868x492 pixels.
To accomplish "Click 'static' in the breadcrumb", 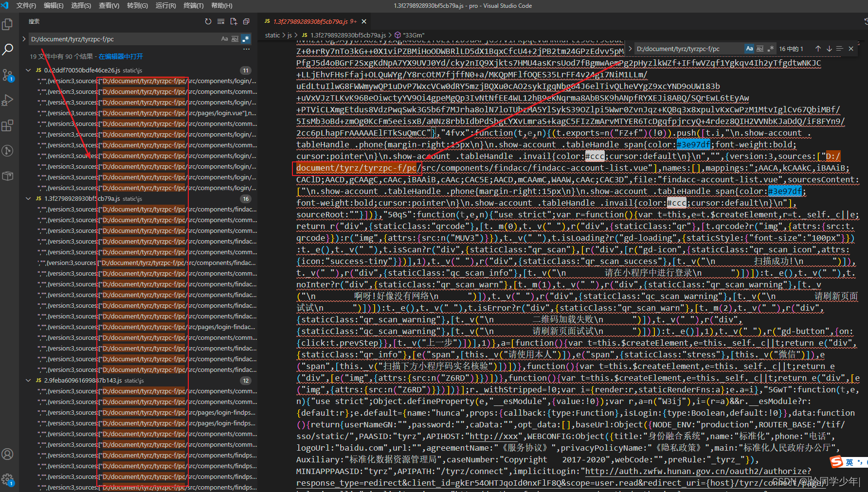I will 272,35.
